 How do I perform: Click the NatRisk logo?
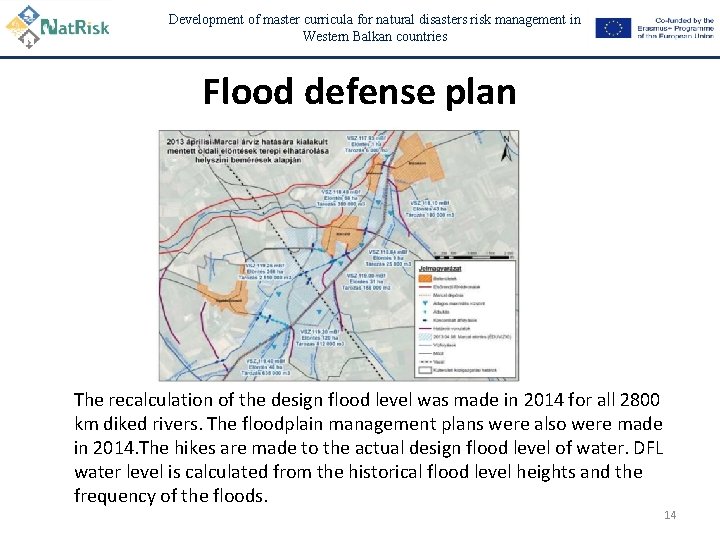[x=58, y=27]
